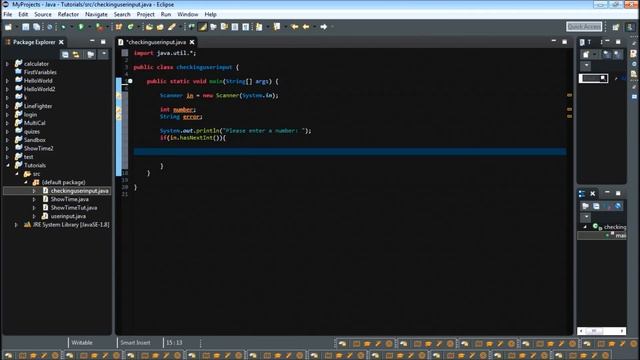The height and width of the screenshot is (360, 640).
Task: Select the checkinguserinput.java editor tab
Action: coord(156,42)
